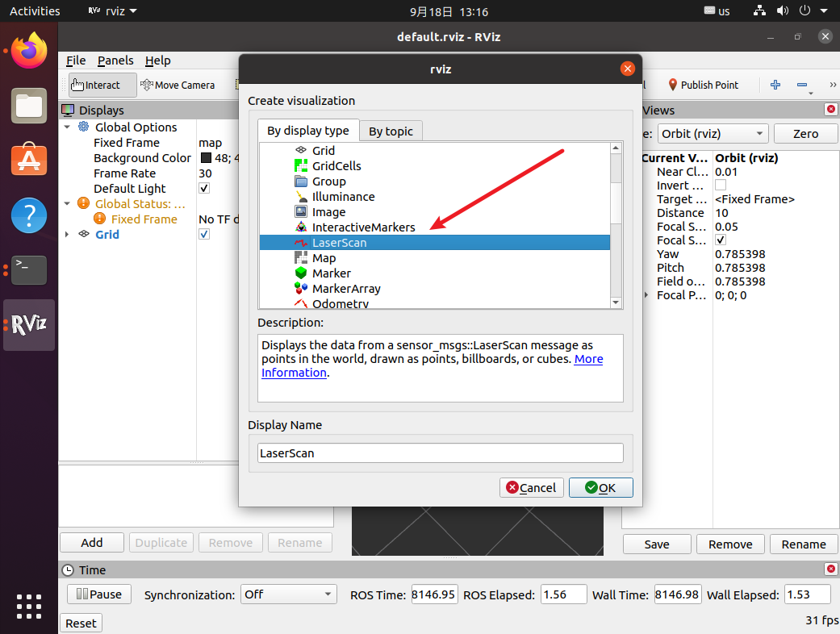Open the Firefox browser from dock
The image size is (840, 634).
coord(29,52)
